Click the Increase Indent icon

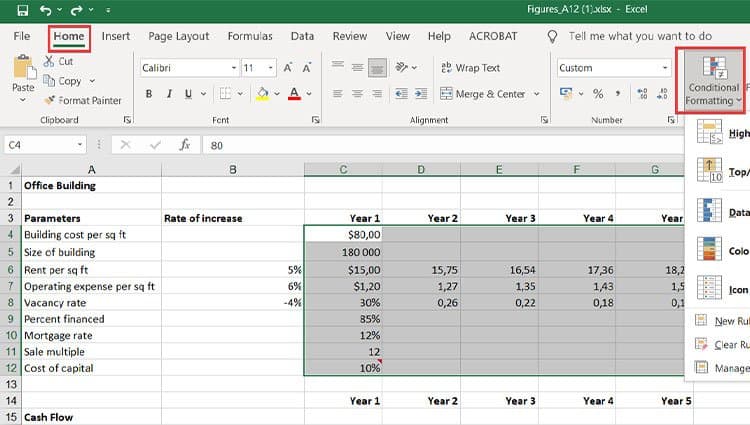tap(421, 94)
